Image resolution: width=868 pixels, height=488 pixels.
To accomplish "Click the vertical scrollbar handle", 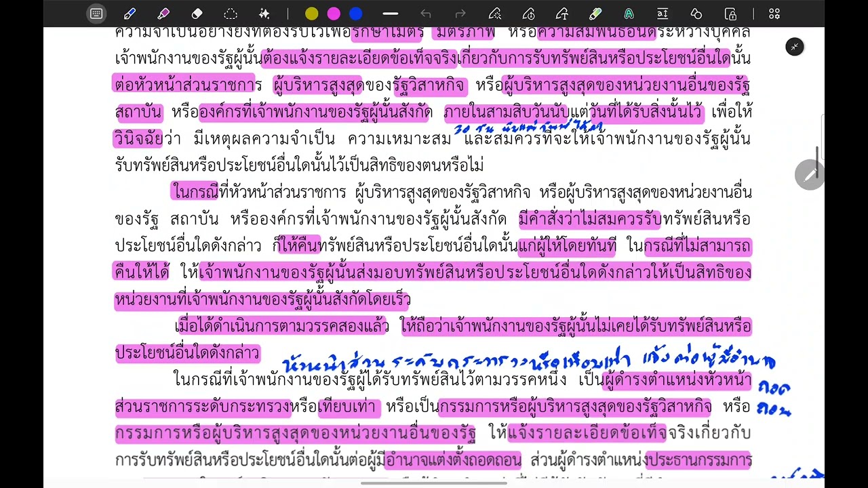I will pos(817,163).
